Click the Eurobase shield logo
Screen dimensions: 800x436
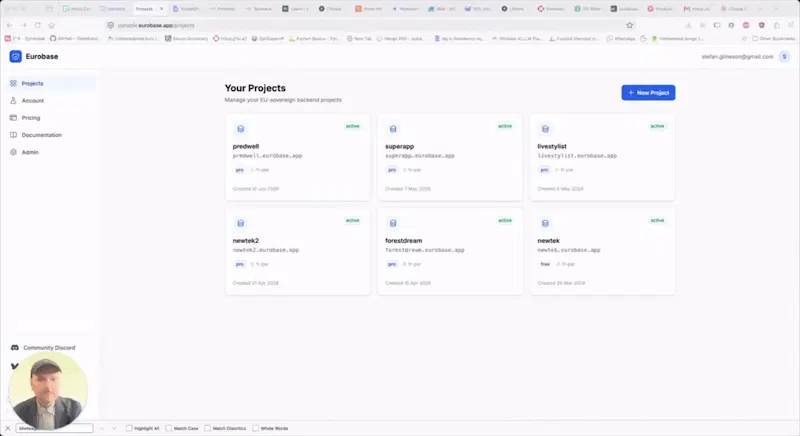tap(15, 57)
